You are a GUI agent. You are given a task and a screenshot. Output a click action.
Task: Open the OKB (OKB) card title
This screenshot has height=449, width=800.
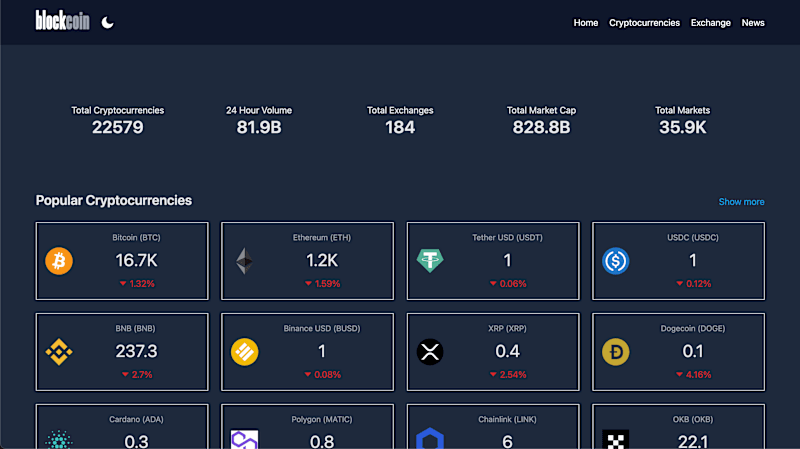[692, 419]
